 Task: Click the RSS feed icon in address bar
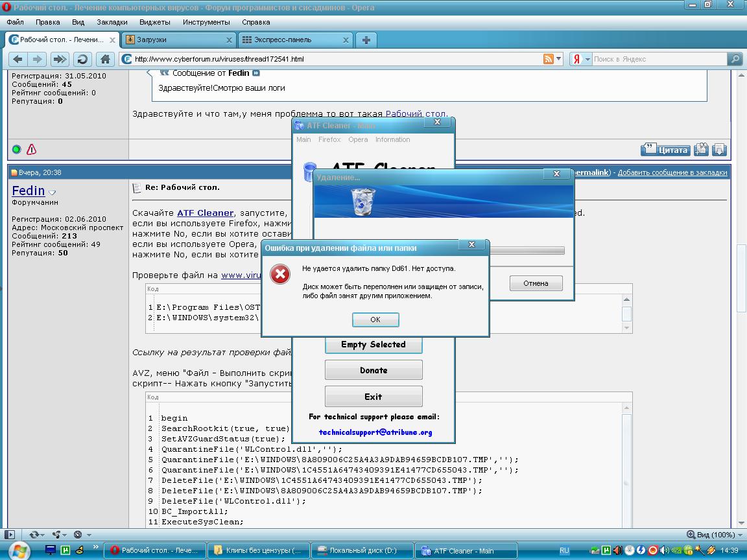(549, 59)
